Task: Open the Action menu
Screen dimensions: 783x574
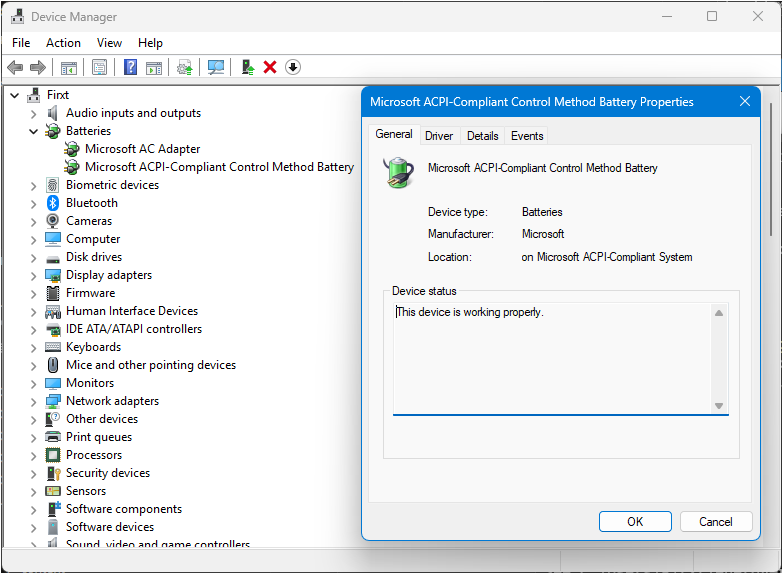Action: [x=63, y=43]
